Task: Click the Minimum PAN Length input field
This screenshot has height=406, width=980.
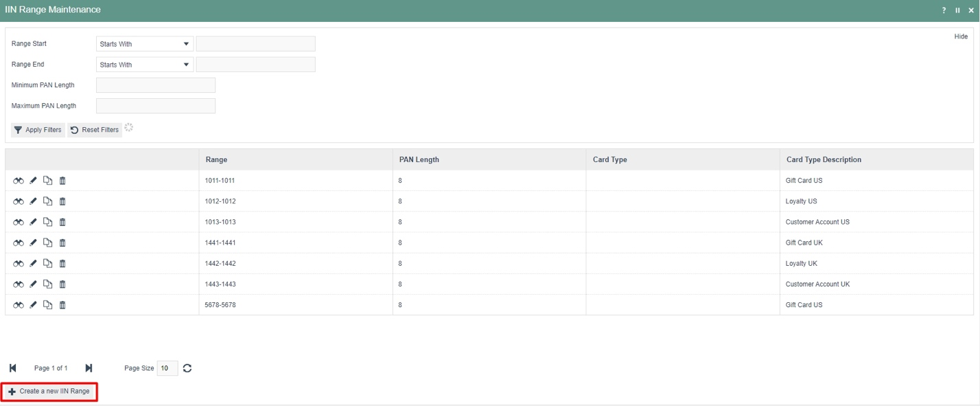Action: [x=155, y=84]
